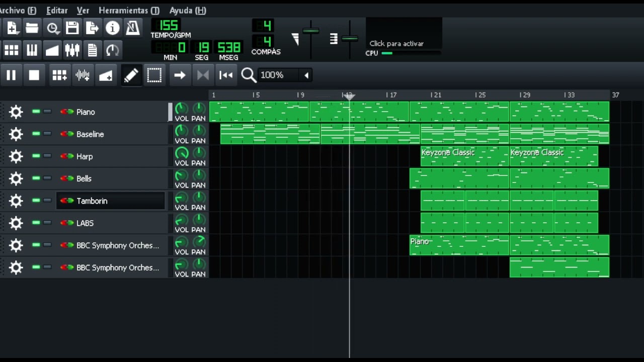Open the project notes page icon
The height and width of the screenshot is (362, 644).
[x=92, y=50]
